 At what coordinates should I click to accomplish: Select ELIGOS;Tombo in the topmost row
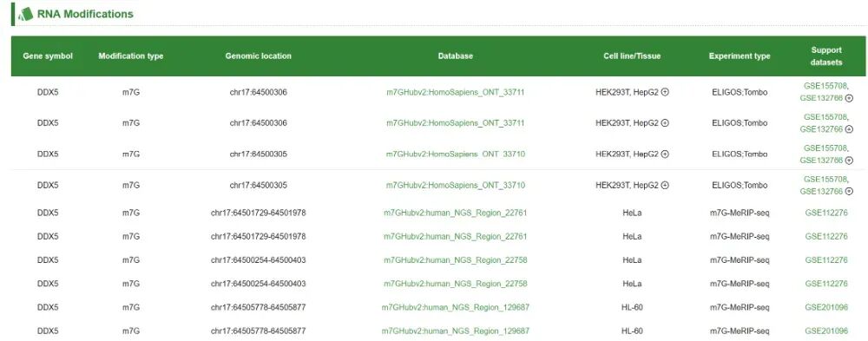(x=739, y=93)
